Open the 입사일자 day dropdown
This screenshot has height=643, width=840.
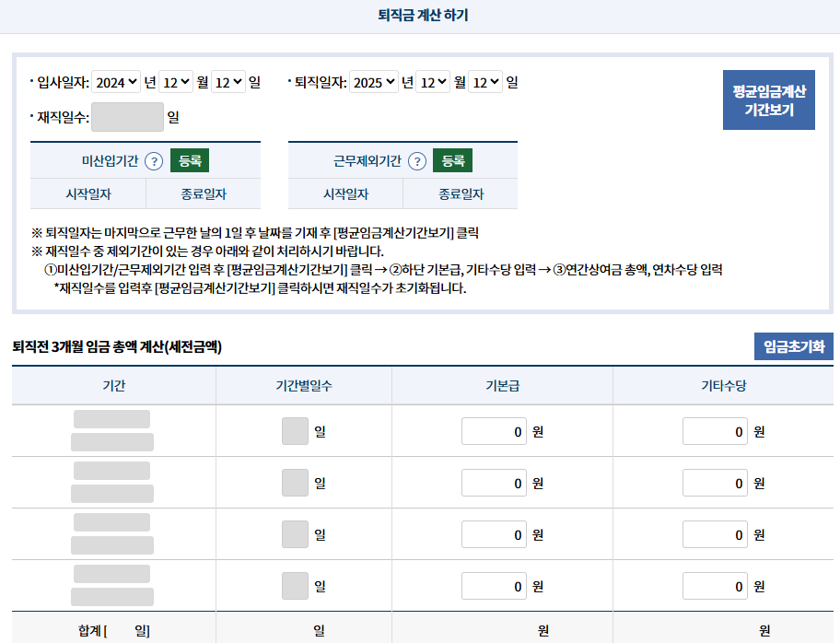coord(227,82)
